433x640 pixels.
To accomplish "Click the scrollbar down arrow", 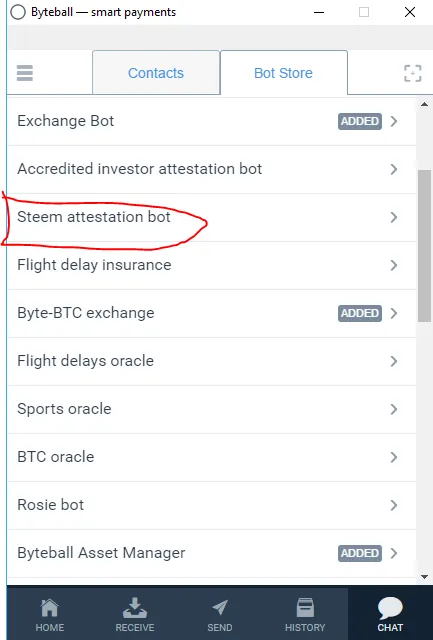I will pyautogui.click(x=424, y=577).
